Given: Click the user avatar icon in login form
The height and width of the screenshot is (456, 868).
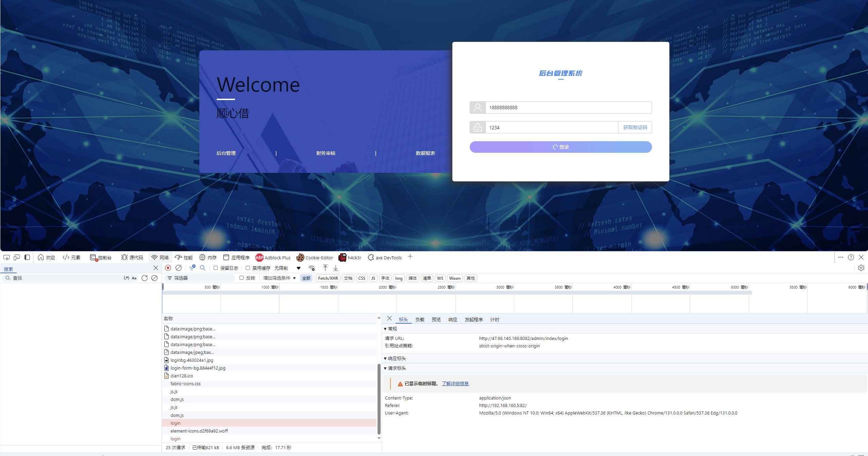Looking at the screenshot, I should (478, 108).
